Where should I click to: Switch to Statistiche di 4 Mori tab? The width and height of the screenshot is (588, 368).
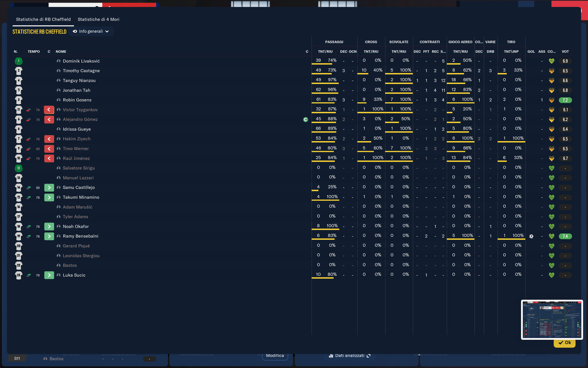point(98,19)
